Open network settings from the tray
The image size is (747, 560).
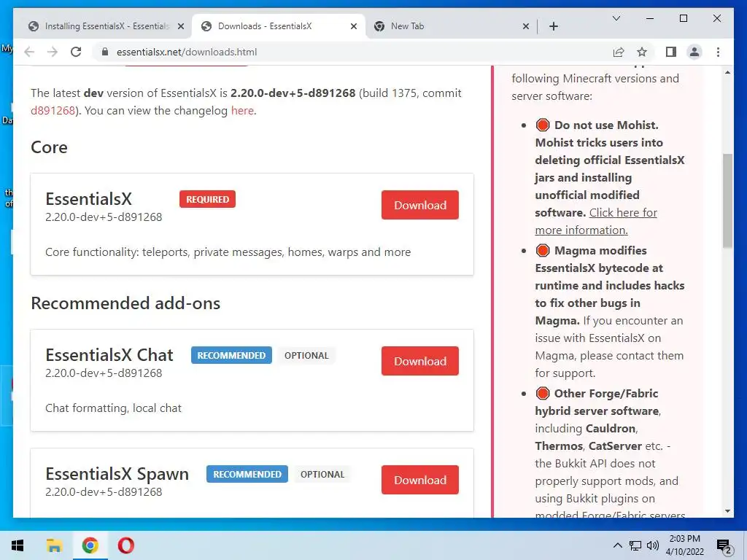(x=635, y=545)
